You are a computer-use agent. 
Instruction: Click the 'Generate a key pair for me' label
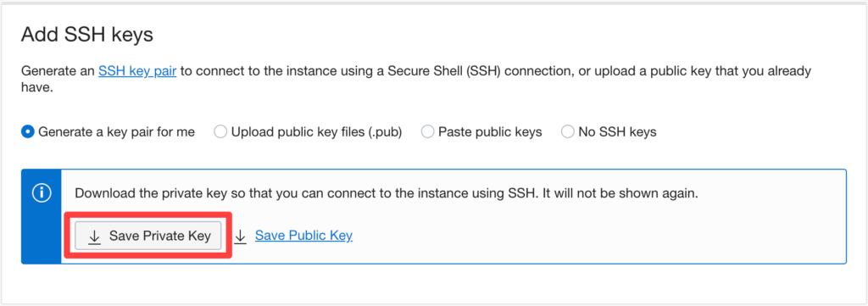click(x=116, y=132)
